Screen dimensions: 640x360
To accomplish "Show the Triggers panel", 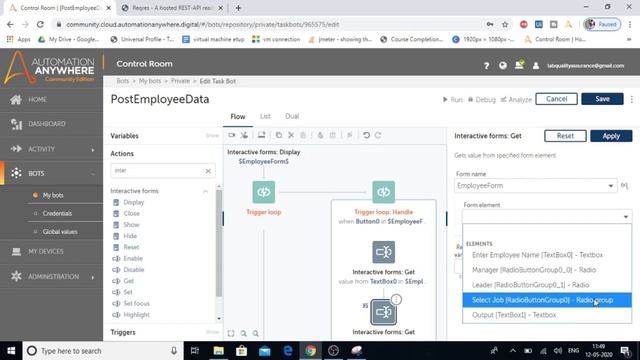I will click(x=212, y=332).
